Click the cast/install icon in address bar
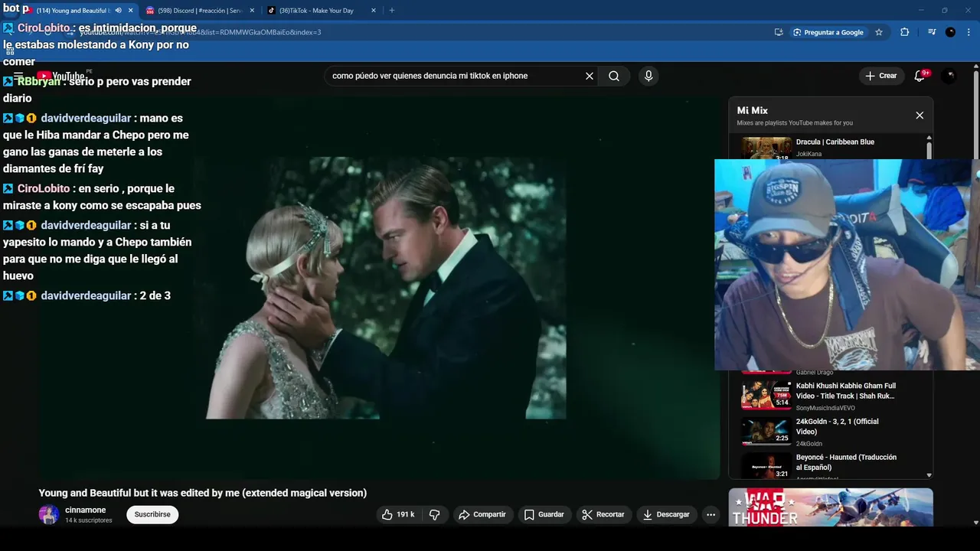980x551 pixels. click(x=779, y=32)
